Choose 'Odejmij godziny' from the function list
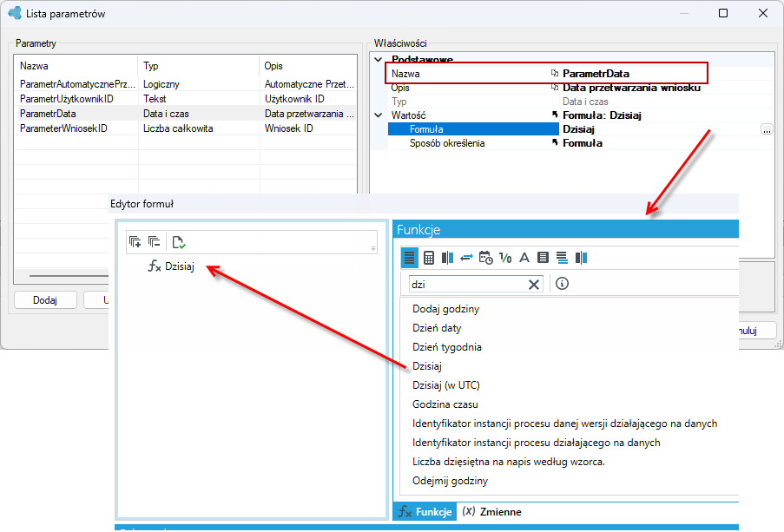This screenshot has height=532, width=784. pos(450,481)
